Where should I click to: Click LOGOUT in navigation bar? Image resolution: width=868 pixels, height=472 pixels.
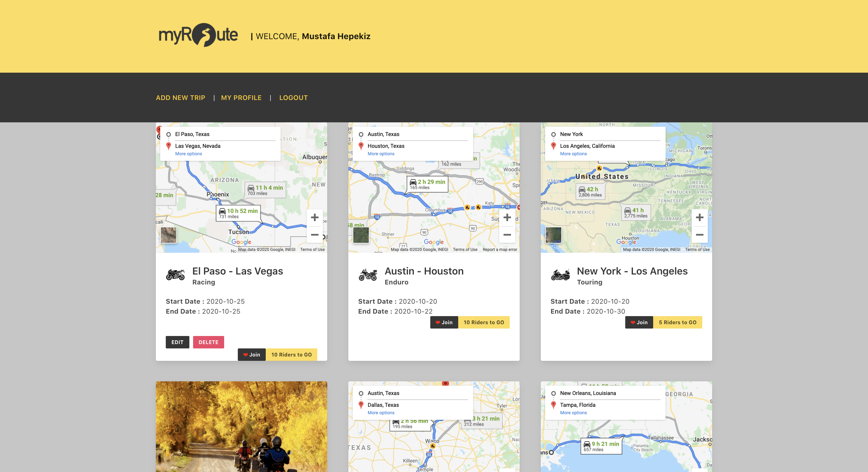tap(293, 98)
